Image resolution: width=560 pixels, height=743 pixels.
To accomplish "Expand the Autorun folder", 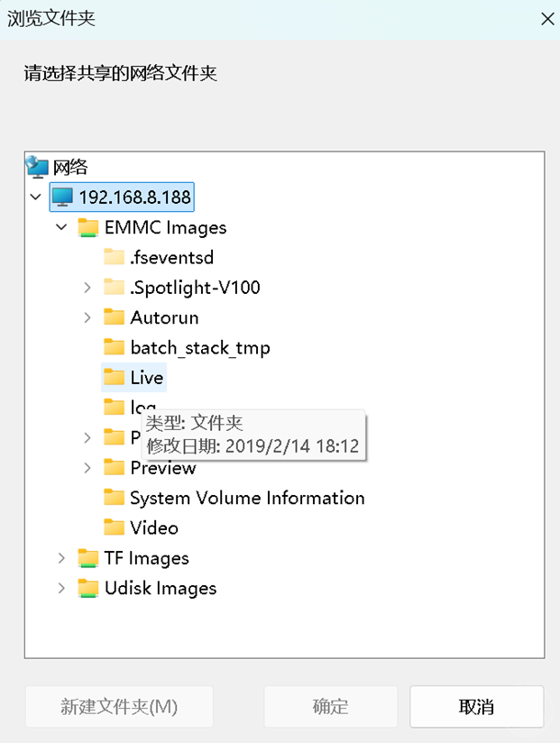I will [x=87, y=317].
